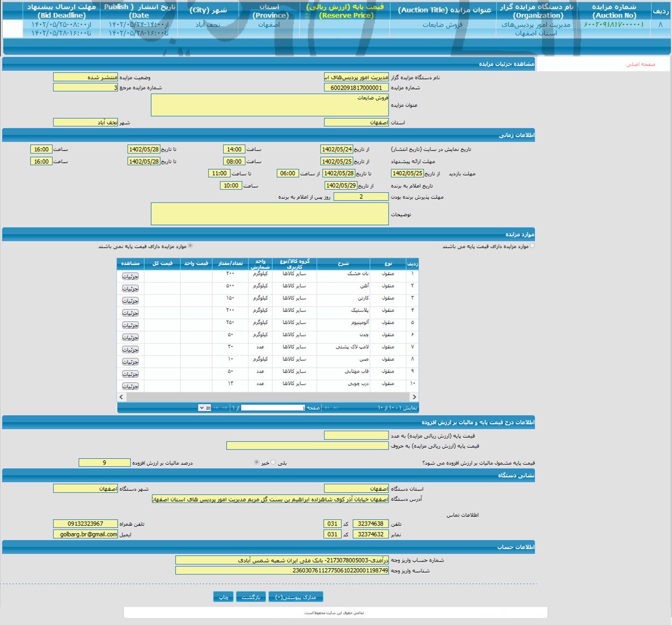Choose 'بلی' for VAT applicability
The image size is (672, 625).
(x=273, y=462)
